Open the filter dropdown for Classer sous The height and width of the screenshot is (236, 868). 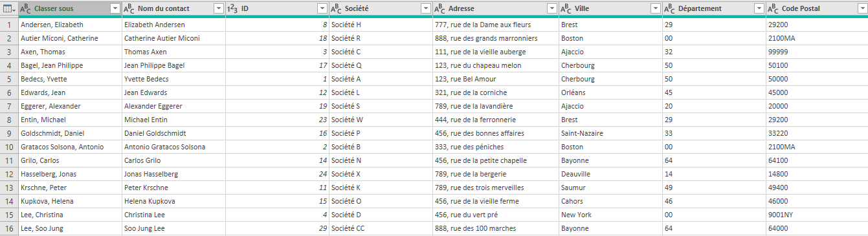pyautogui.click(x=115, y=9)
